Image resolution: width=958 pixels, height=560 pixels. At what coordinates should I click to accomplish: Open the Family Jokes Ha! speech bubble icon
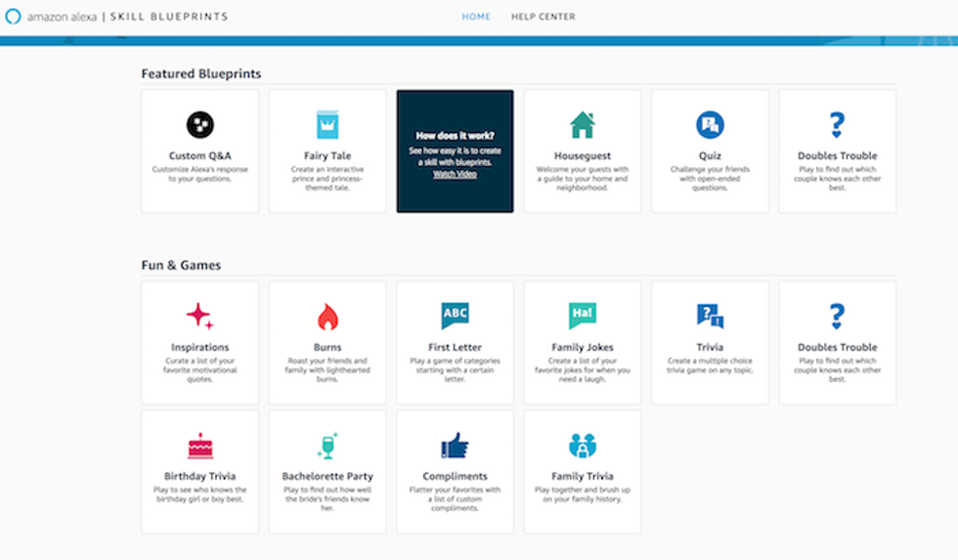(x=583, y=315)
